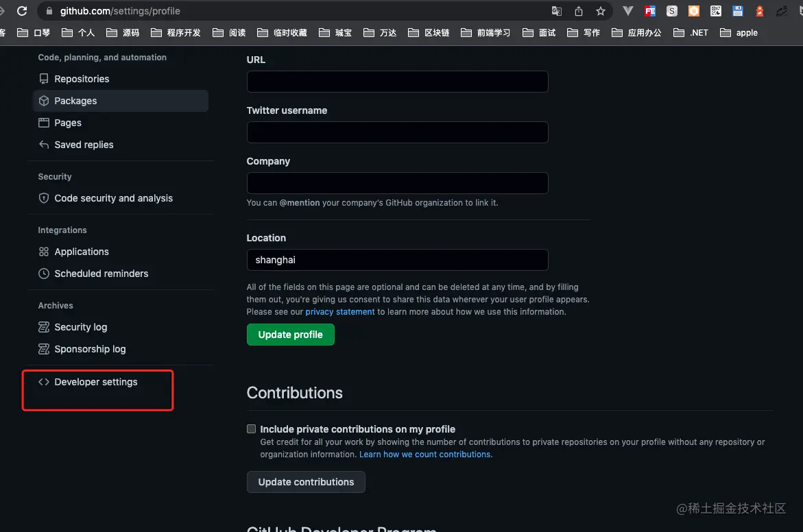Image resolution: width=803 pixels, height=532 pixels.
Task: Click the S extension icon
Action: (672, 11)
